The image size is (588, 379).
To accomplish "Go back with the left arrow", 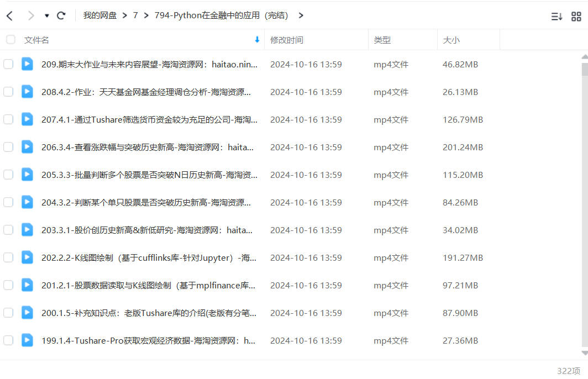I will click(x=10, y=15).
